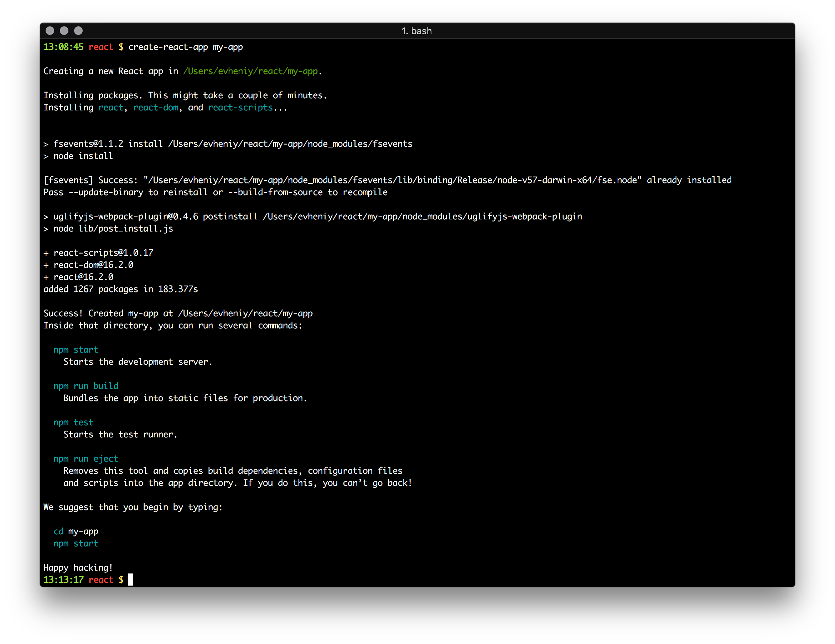This screenshot has height=644, width=835.
Task: Click the 'cd' command before my-app
Action: click(x=58, y=531)
